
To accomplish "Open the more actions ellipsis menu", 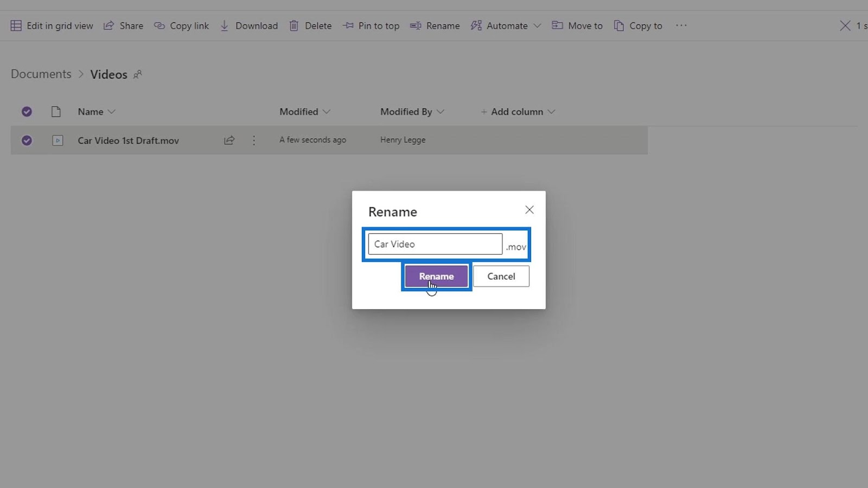I will 681,25.
